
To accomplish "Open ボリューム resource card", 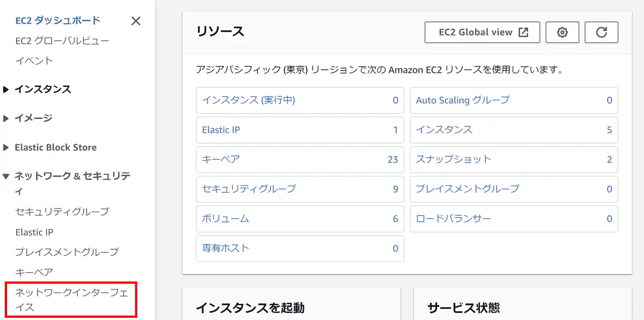I will tap(300, 219).
